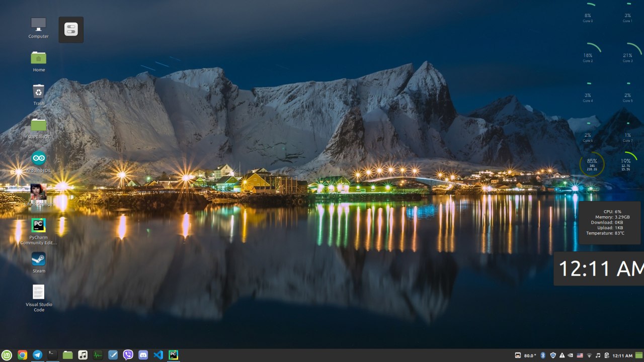Open the NVIDIA tray icon
644x362 pixels.
point(571,355)
